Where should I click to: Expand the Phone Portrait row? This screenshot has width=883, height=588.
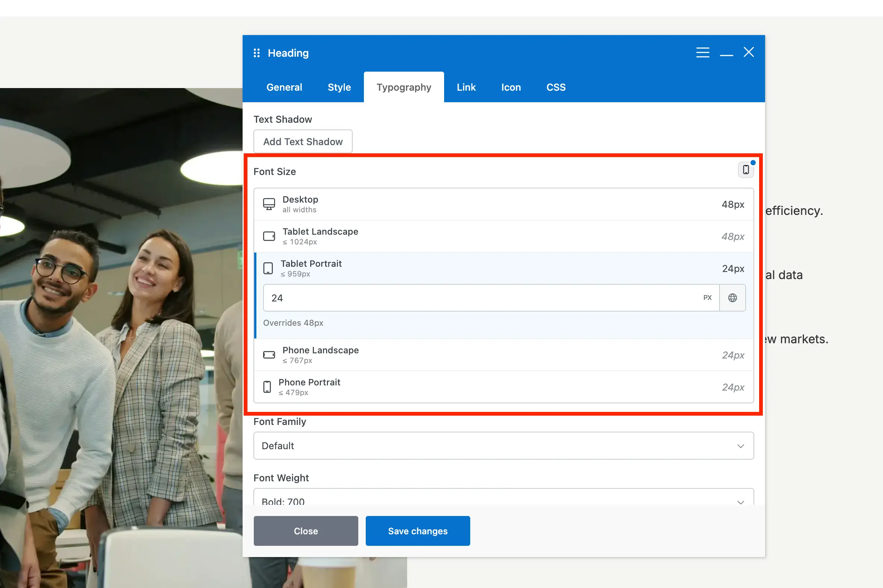coord(503,387)
